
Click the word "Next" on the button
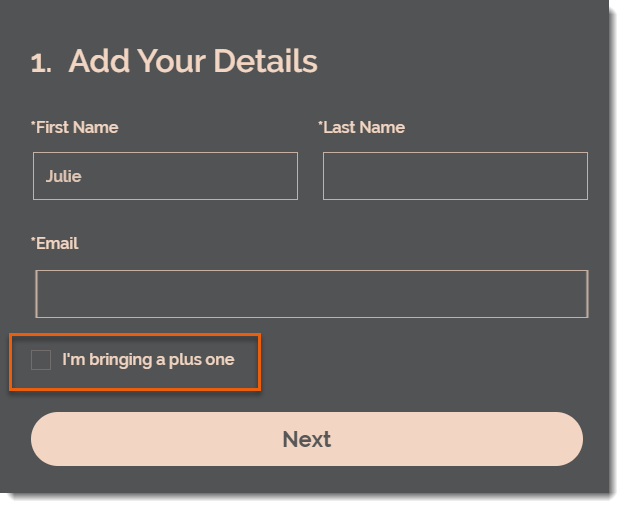[307, 440]
